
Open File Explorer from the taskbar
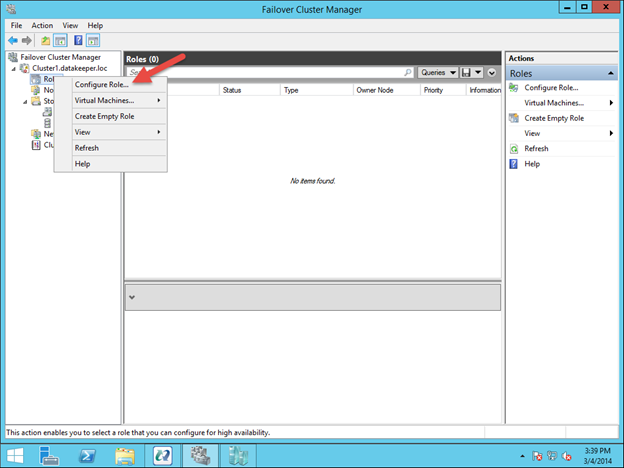coord(124,456)
